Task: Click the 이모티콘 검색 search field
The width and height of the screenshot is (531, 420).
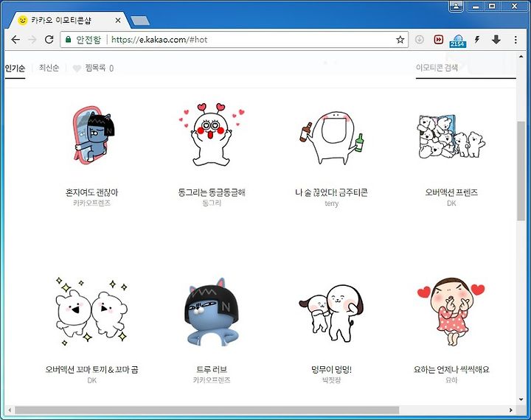Action: click(x=465, y=68)
